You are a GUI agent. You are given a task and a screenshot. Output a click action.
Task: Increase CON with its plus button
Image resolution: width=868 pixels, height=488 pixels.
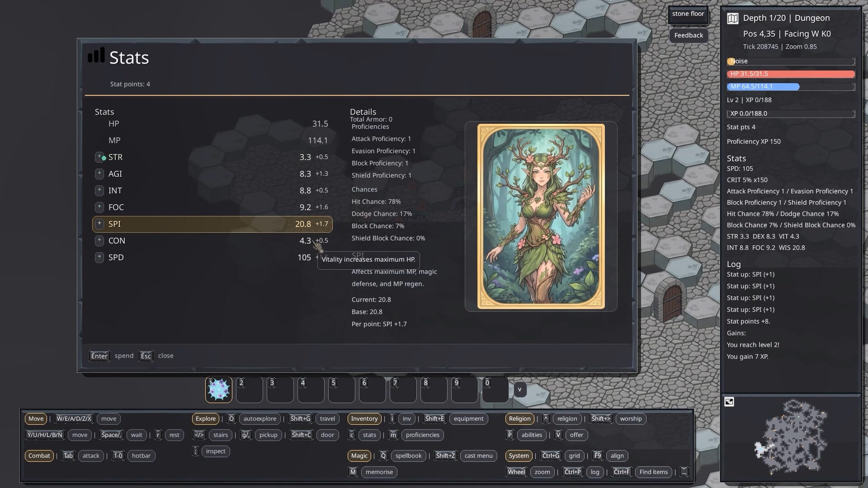pos(99,240)
